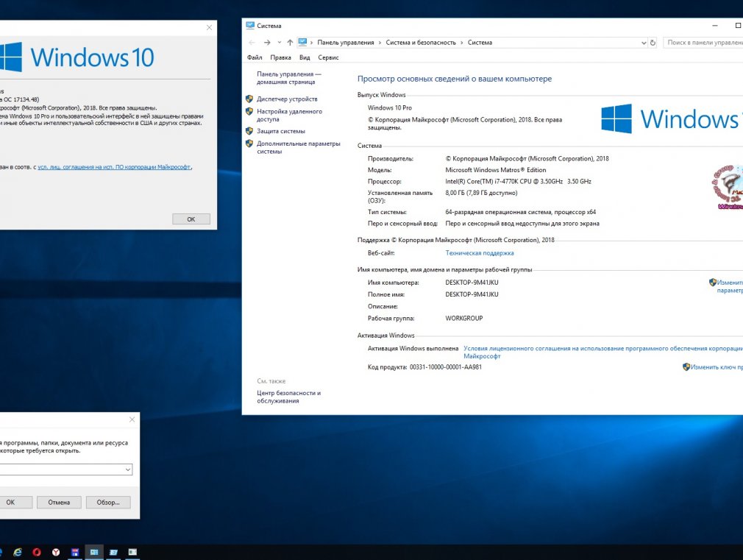Viewport: 743px width, 560px height.
Task: Select the processor Intel Core i7-4770K text
Action: [518, 182]
